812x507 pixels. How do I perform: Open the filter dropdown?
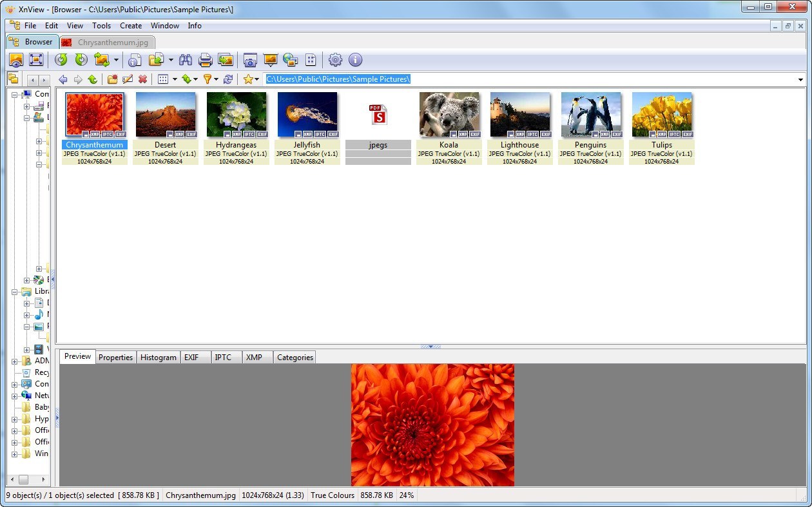coord(217,79)
